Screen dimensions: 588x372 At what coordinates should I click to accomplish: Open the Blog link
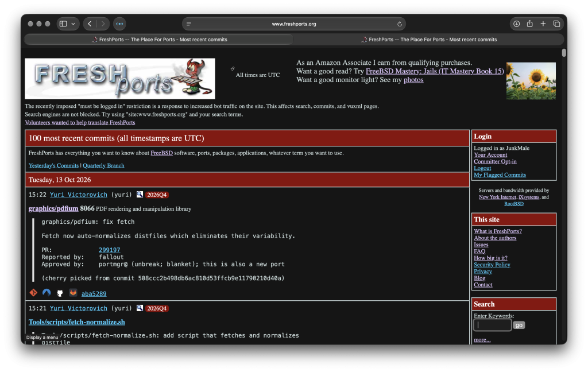point(479,278)
